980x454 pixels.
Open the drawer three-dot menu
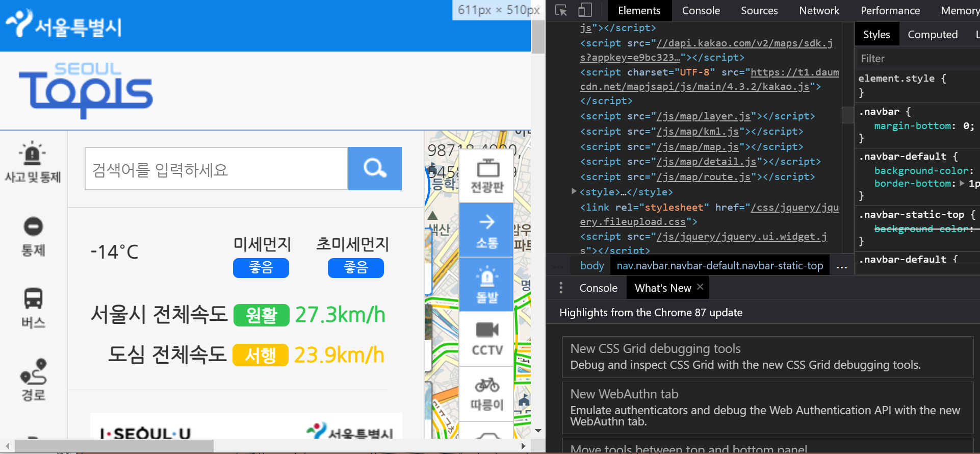[x=561, y=288]
